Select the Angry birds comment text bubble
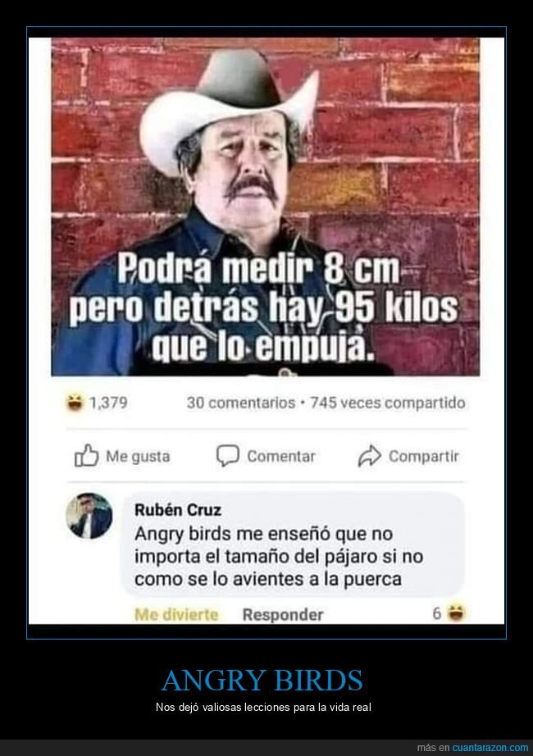The height and width of the screenshot is (756, 533). (x=292, y=544)
